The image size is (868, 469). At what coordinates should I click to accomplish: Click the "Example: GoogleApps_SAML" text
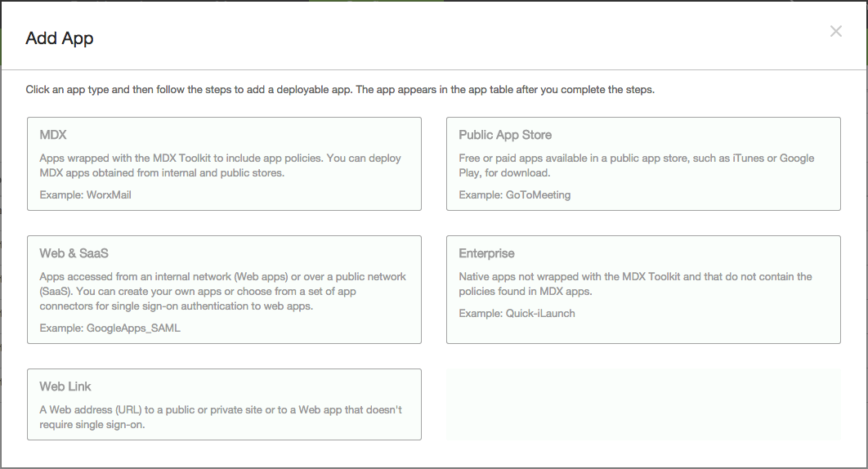(110, 328)
